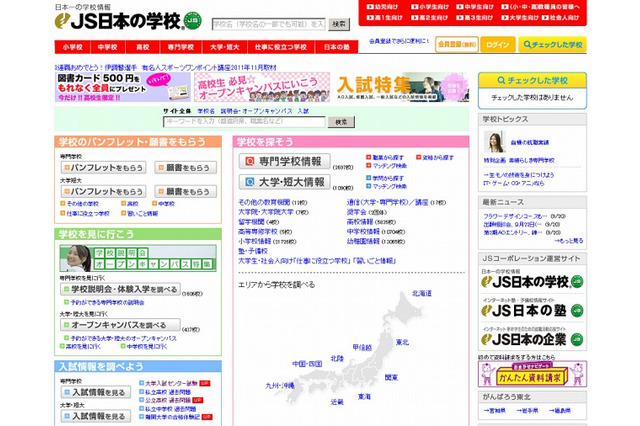Open the 学問から探す link

(x=384, y=178)
